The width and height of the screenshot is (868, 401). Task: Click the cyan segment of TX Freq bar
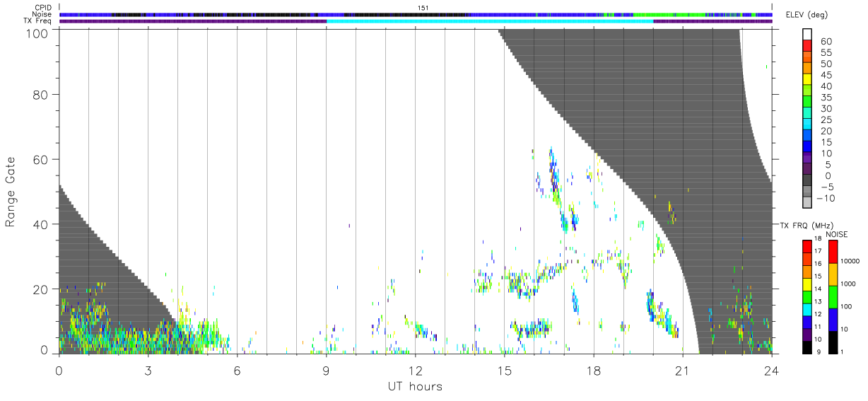489,21
